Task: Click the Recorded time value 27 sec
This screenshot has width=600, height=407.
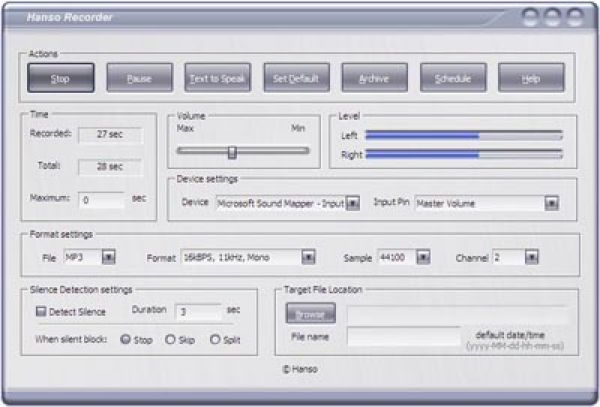Action: (x=111, y=135)
